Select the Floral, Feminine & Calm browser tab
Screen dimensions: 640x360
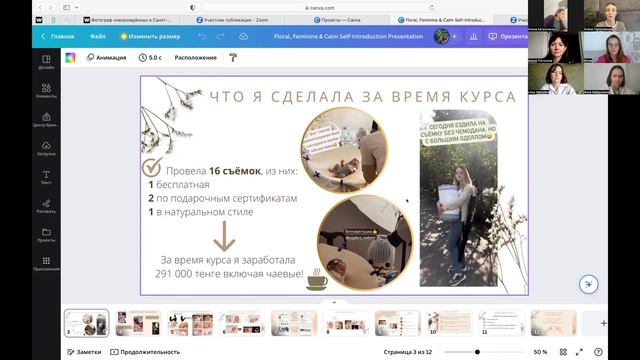click(442, 20)
